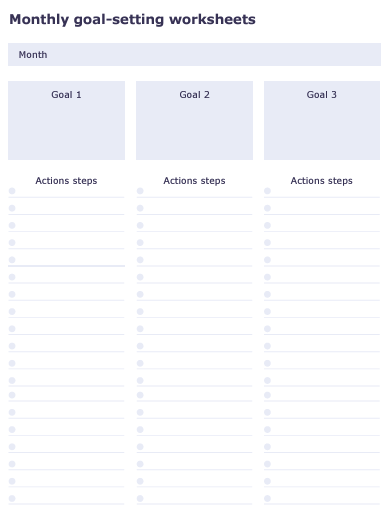Mark the last bullet in Goal 1 column

12,498
